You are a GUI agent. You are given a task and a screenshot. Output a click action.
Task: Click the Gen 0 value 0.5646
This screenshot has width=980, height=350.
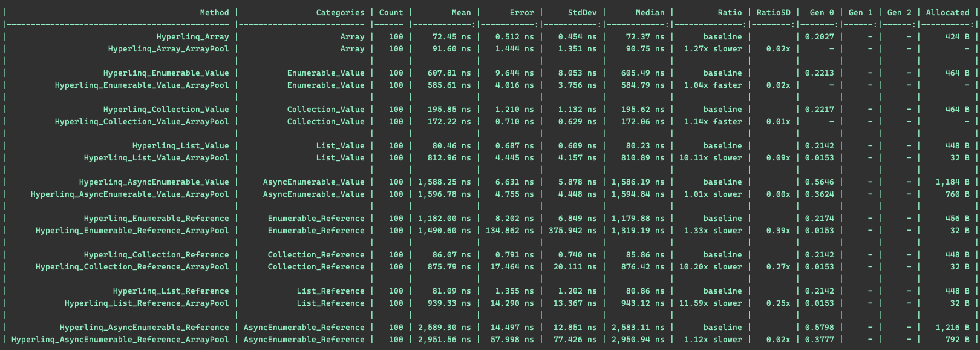(x=820, y=182)
